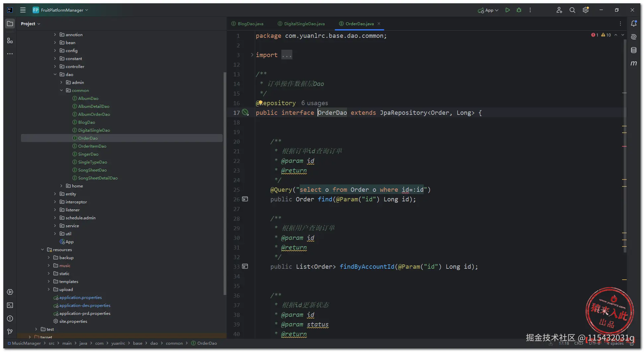This screenshot has width=644, height=352.
Task: Open more run actions menu
Action: (530, 10)
